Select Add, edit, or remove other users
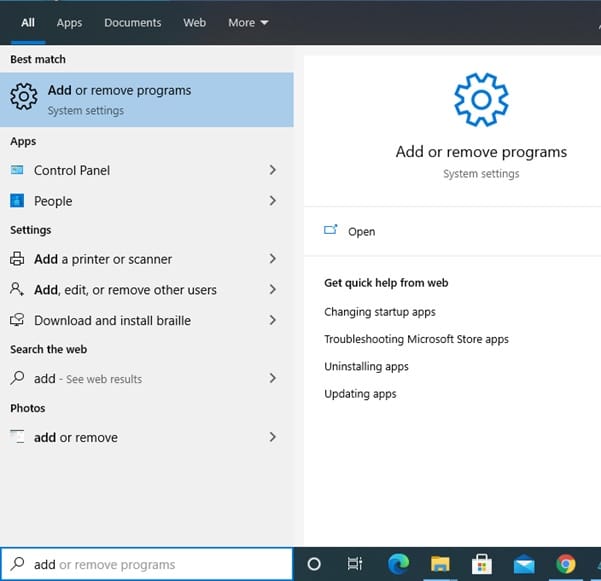The height and width of the screenshot is (581, 601). coord(146,289)
